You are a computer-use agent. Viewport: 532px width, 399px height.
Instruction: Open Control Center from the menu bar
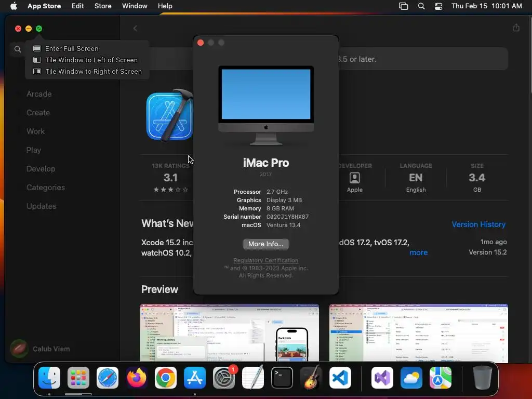coord(438,6)
